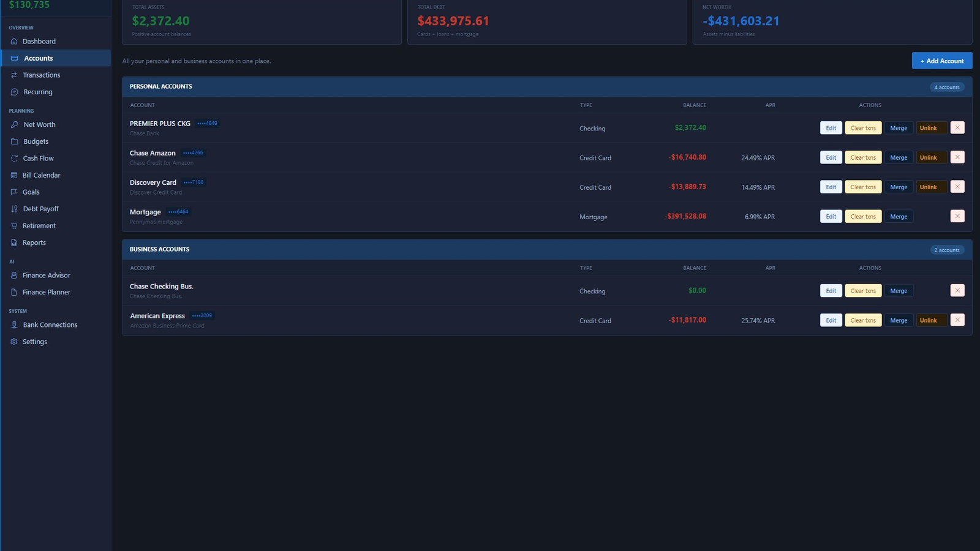Navigate to Debt Payoff
This screenshot has width=980, height=551.
[55, 209]
